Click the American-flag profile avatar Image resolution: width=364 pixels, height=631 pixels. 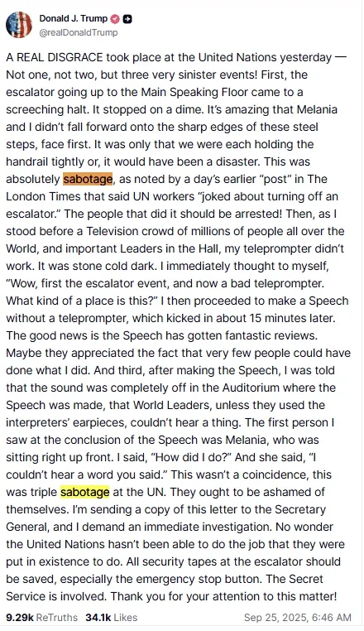(x=19, y=25)
